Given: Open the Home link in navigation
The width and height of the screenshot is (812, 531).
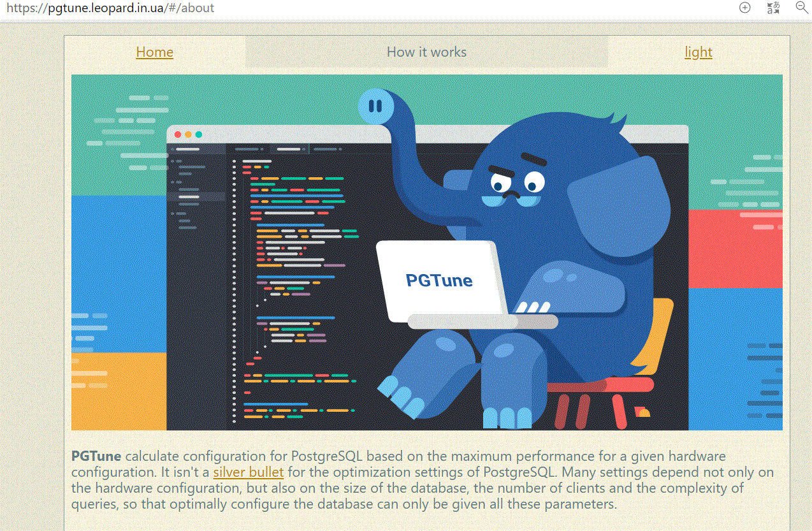Looking at the screenshot, I should coord(154,52).
